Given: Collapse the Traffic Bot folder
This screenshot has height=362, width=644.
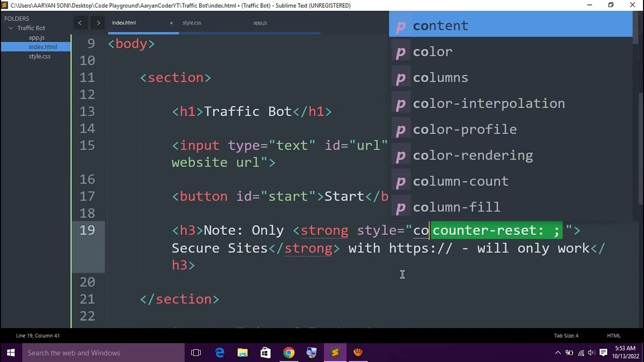Looking at the screenshot, I should [x=10, y=28].
